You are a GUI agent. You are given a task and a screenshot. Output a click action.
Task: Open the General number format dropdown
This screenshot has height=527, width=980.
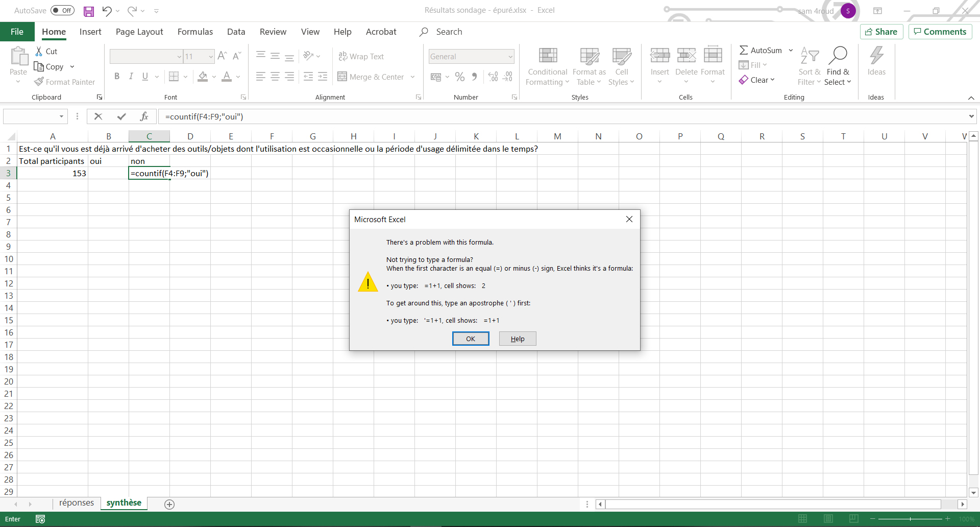pos(510,57)
